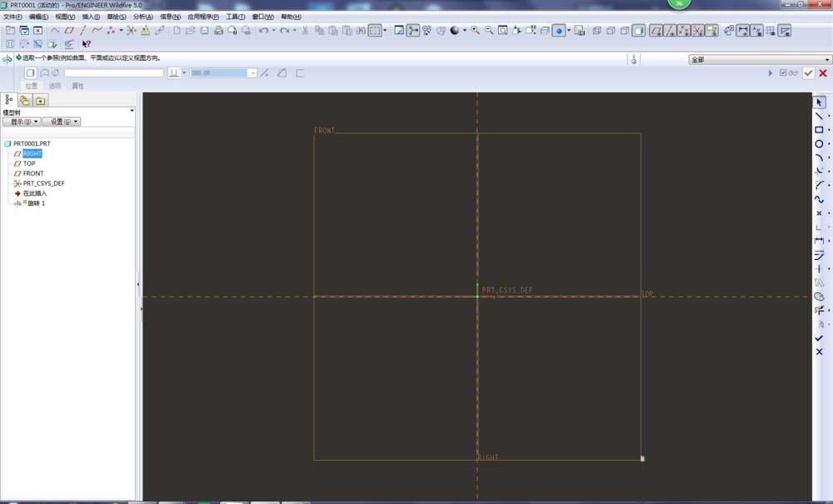Click the zoom out magnifier icon
833x504 pixels.
point(489,31)
